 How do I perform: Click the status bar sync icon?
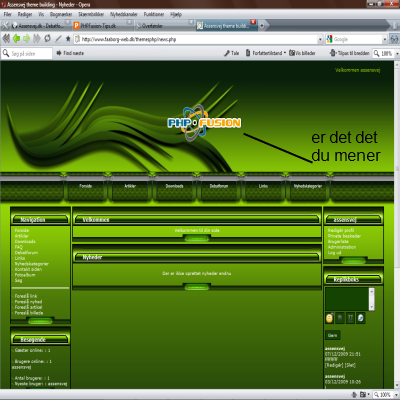coord(354,395)
